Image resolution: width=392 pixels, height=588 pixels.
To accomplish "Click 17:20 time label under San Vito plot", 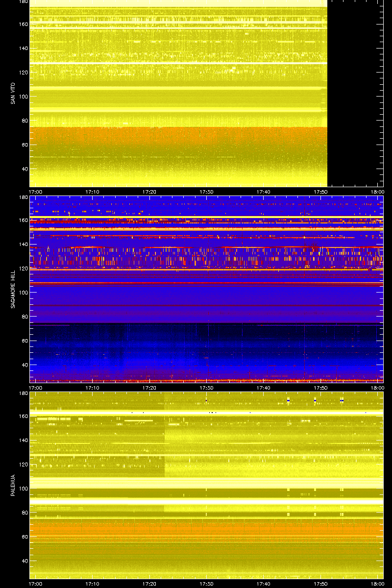I will point(149,192).
